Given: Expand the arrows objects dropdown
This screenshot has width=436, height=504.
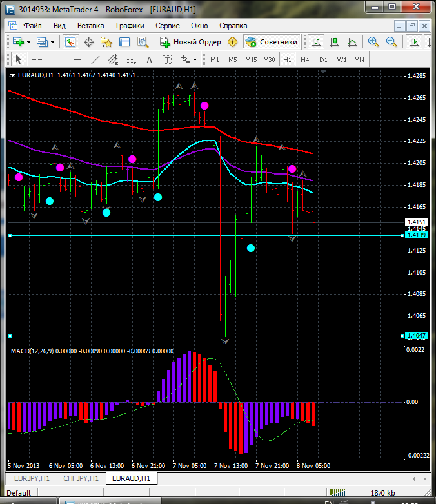Looking at the screenshot, I should click(x=195, y=59).
